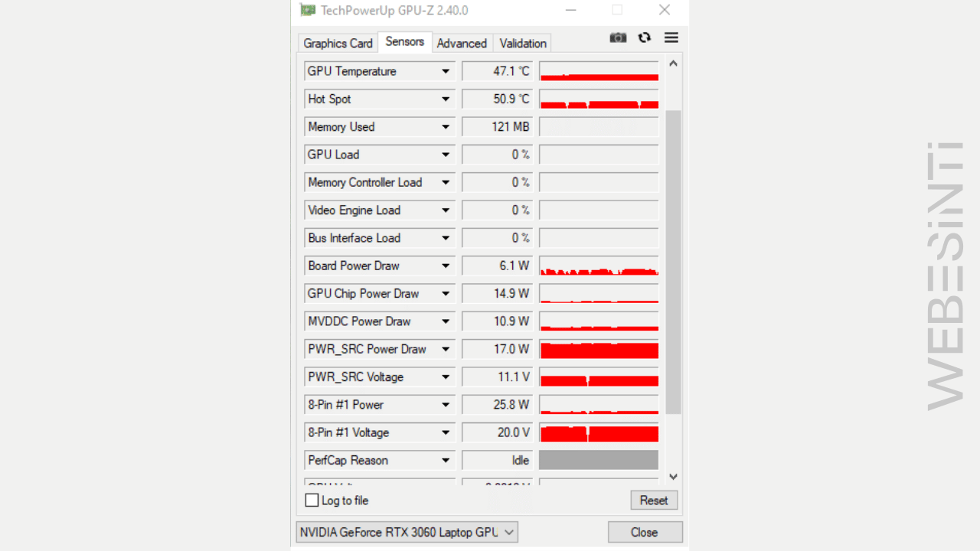The width and height of the screenshot is (980, 551).
Task: Open the Advanced tab
Action: [462, 43]
